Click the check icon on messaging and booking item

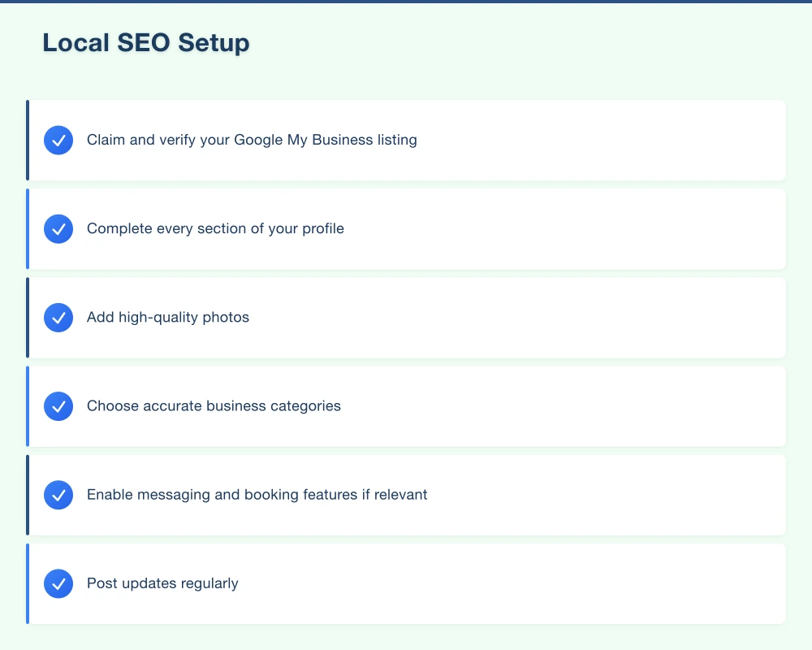pyautogui.click(x=58, y=495)
